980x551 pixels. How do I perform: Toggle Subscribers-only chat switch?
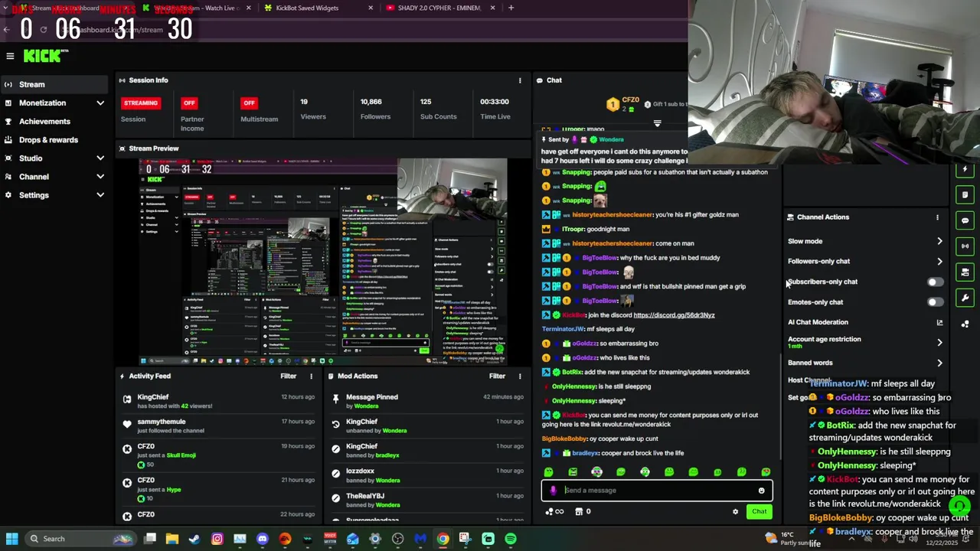coord(935,282)
